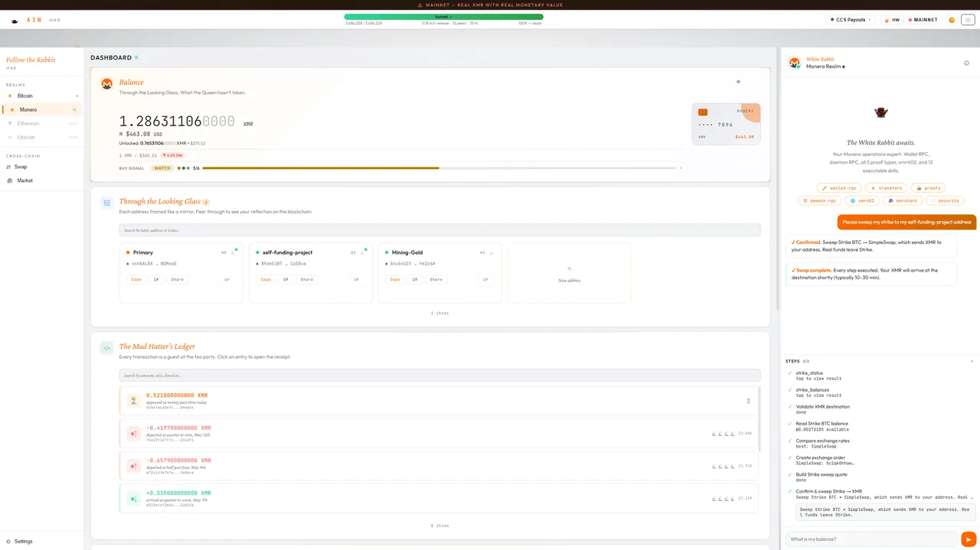Viewport: 980px width, 550px height.
Task: Collapse the STEPS panel chevron
Action: click(x=972, y=361)
